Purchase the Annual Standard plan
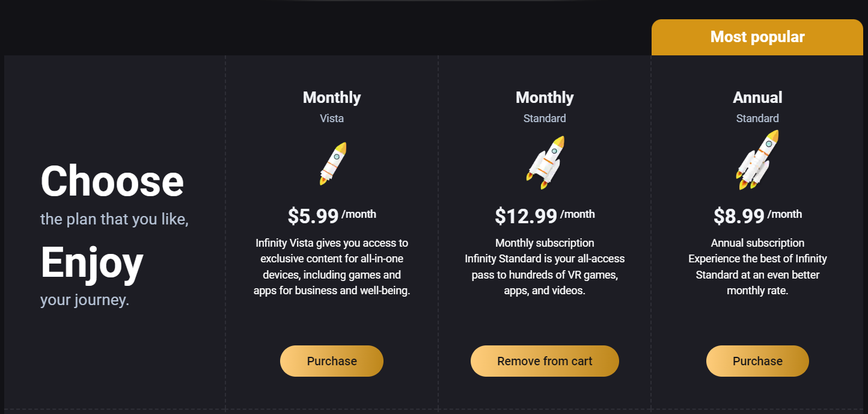The image size is (868, 414). [757, 361]
